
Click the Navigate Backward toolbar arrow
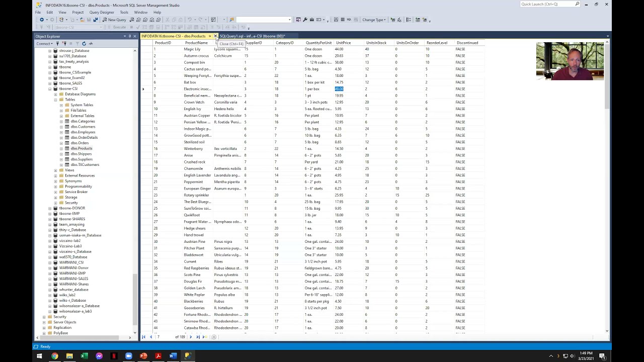tap(42, 20)
